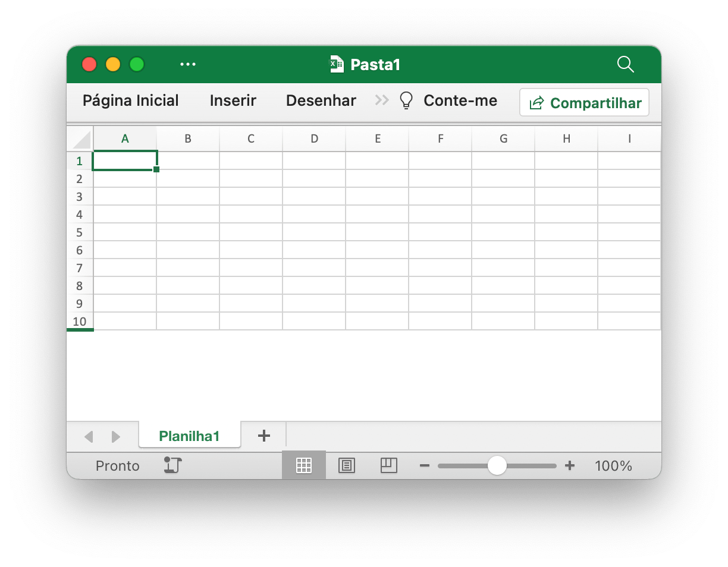Add a new sheet with plus button
The image size is (728, 567).
pos(263,436)
